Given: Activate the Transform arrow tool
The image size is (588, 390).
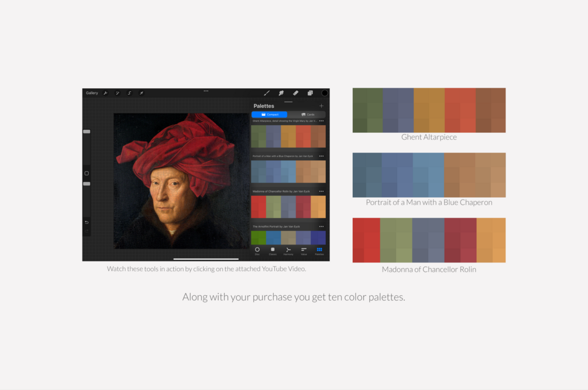Looking at the screenshot, I should 142,93.
